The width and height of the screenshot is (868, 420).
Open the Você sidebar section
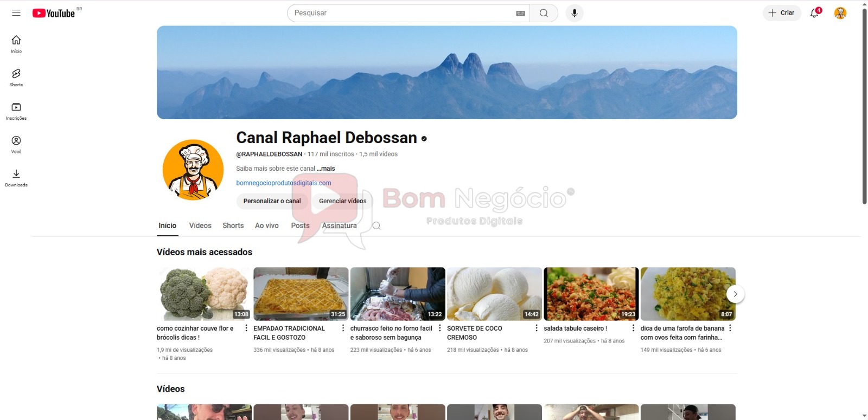(x=16, y=145)
